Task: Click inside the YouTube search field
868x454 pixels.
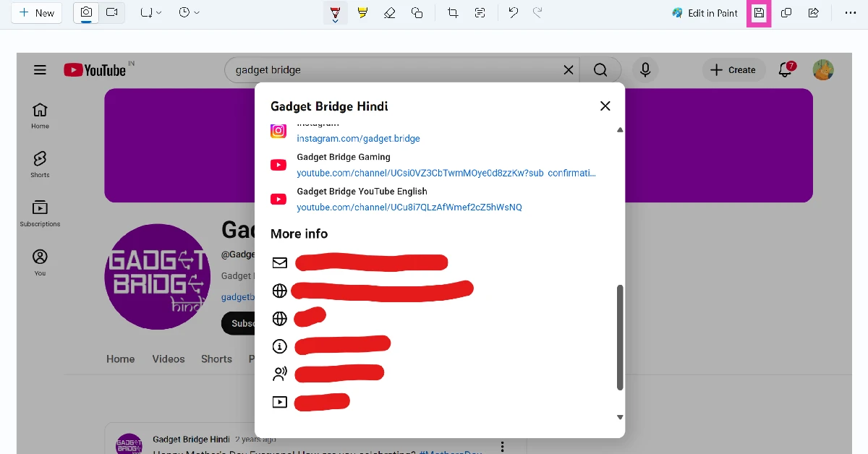Action: [398, 69]
